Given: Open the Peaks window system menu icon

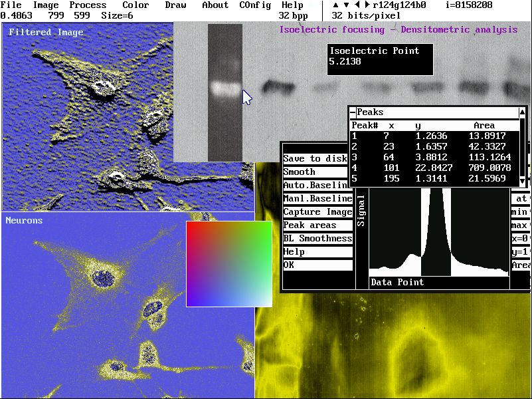Looking at the screenshot, I should tap(353, 112).
